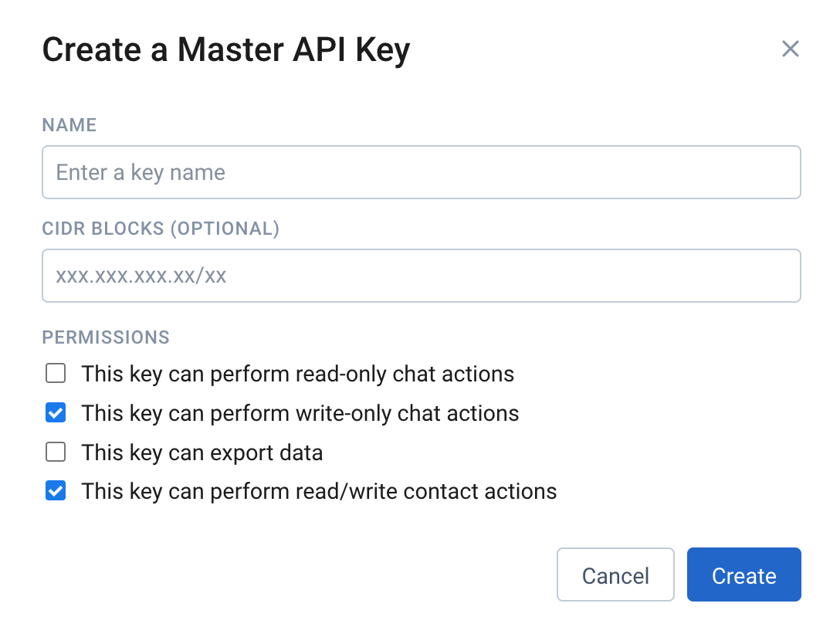Tick the export data permission checkbox

tap(56, 452)
